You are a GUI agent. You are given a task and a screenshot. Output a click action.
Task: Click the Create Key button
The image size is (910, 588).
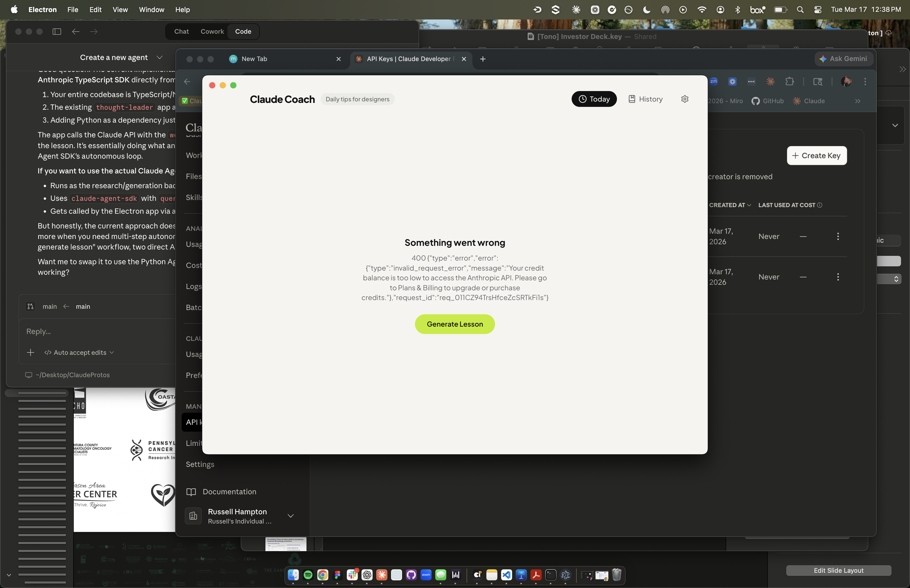pos(816,155)
